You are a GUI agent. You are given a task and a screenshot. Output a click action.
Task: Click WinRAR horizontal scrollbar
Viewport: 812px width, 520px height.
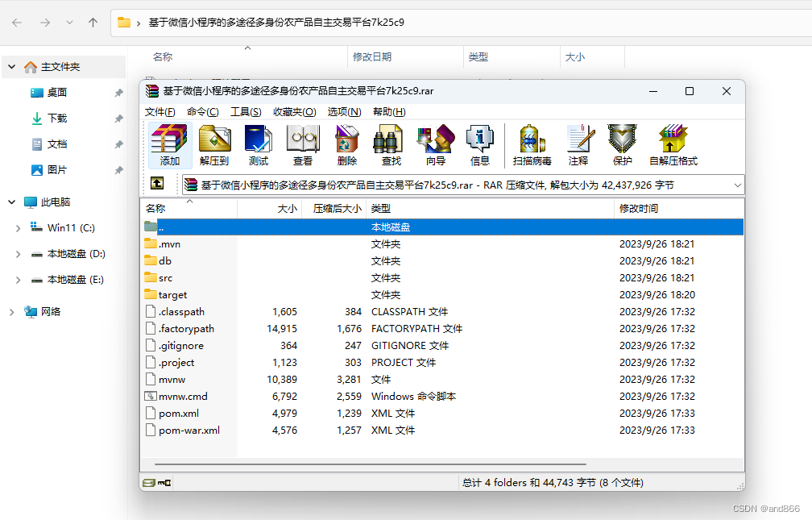[x=371, y=464]
